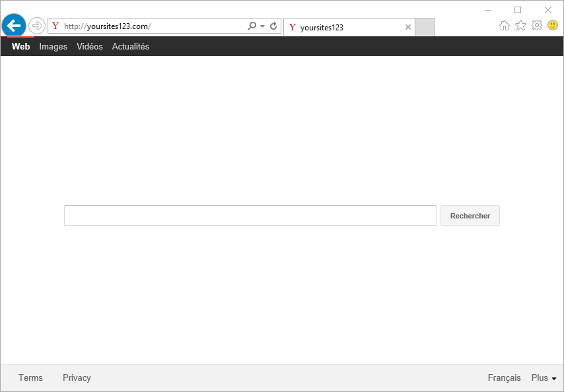This screenshot has width=564, height=392.
Task: Open the address bar autocomplete dropdown arrow
Action: click(263, 26)
